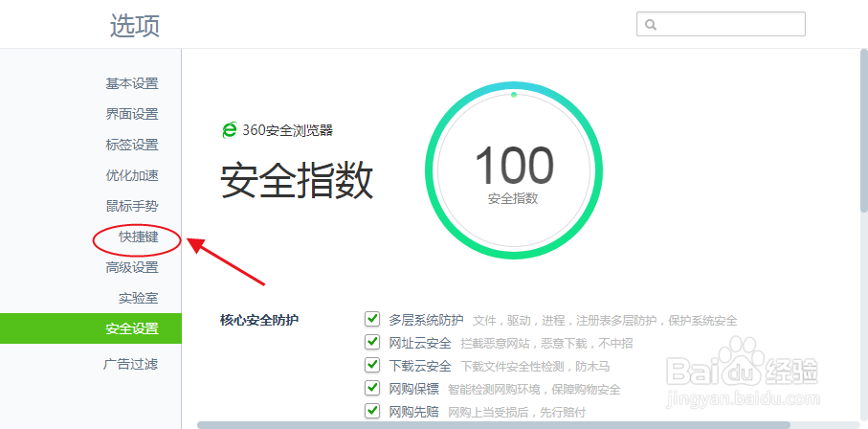Image resolution: width=868 pixels, height=429 pixels.
Task: Open 界面设置 settings page
Action: pyautogui.click(x=132, y=114)
